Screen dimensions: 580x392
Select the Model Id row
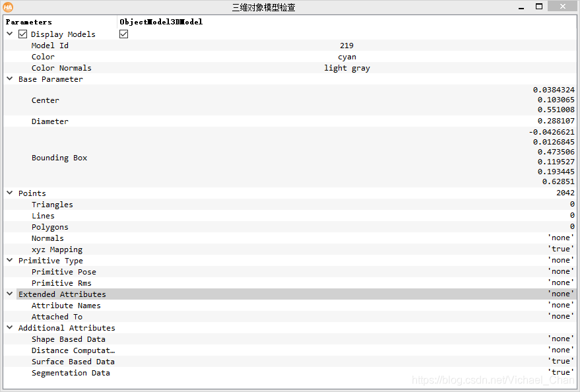[49, 45]
